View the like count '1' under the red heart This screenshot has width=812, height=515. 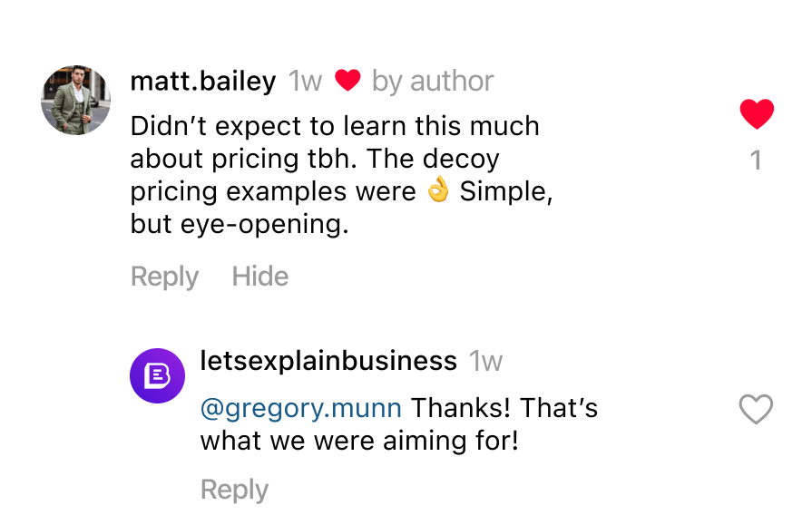coord(756,161)
